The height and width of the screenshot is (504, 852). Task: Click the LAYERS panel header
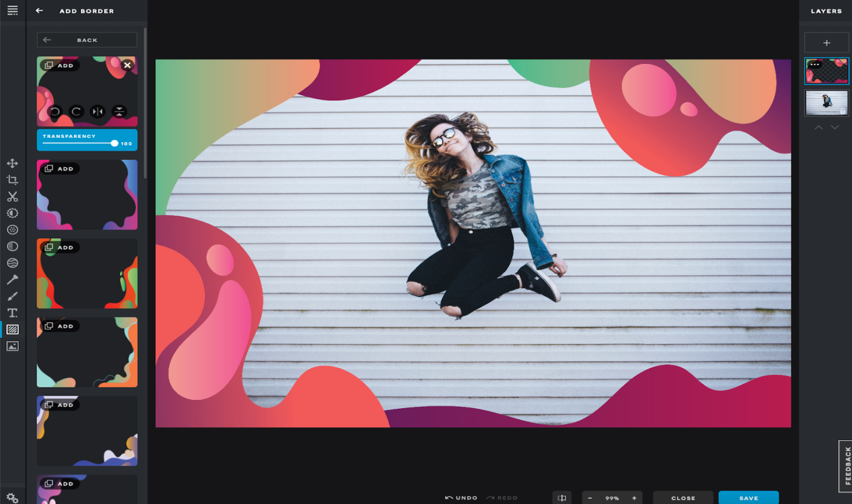(x=826, y=11)
